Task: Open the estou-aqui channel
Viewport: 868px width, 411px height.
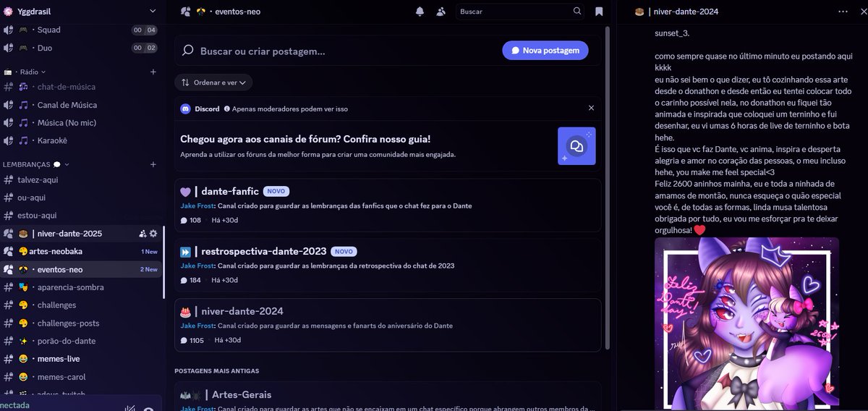Action: pos(80,216)
